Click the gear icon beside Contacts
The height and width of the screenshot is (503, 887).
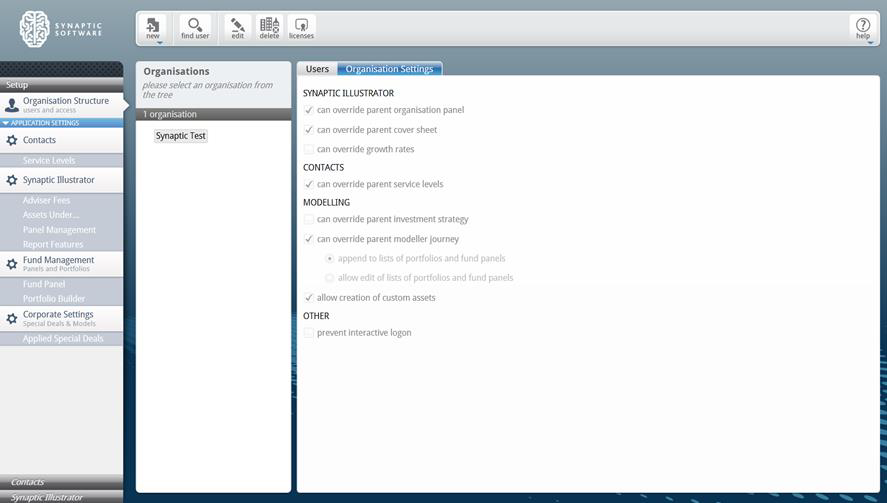[11, 140]
